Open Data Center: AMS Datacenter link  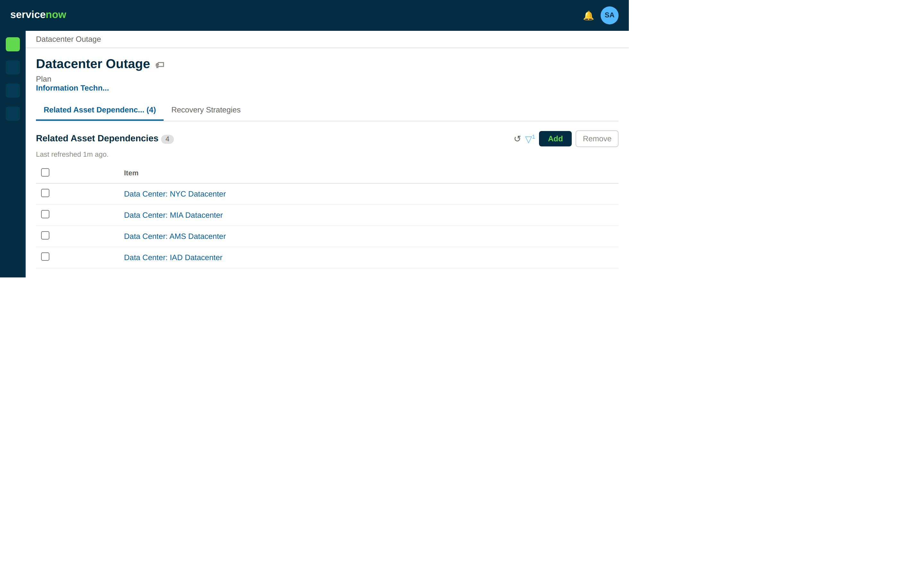click(175, 236)
